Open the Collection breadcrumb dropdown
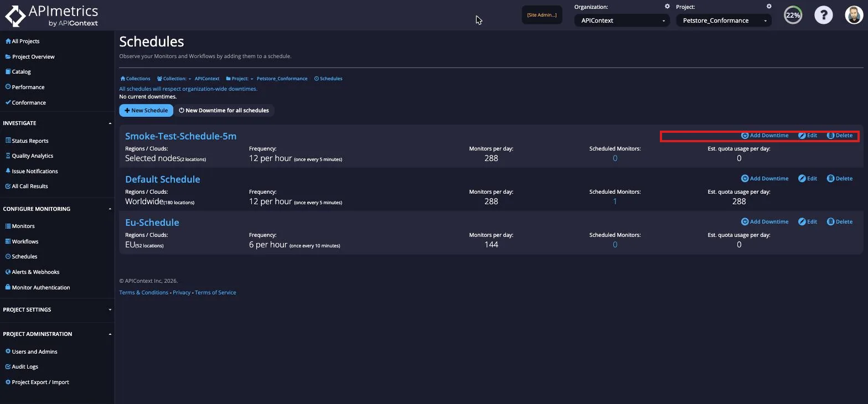This screenshot has height=404, width=868. [174, 79]
